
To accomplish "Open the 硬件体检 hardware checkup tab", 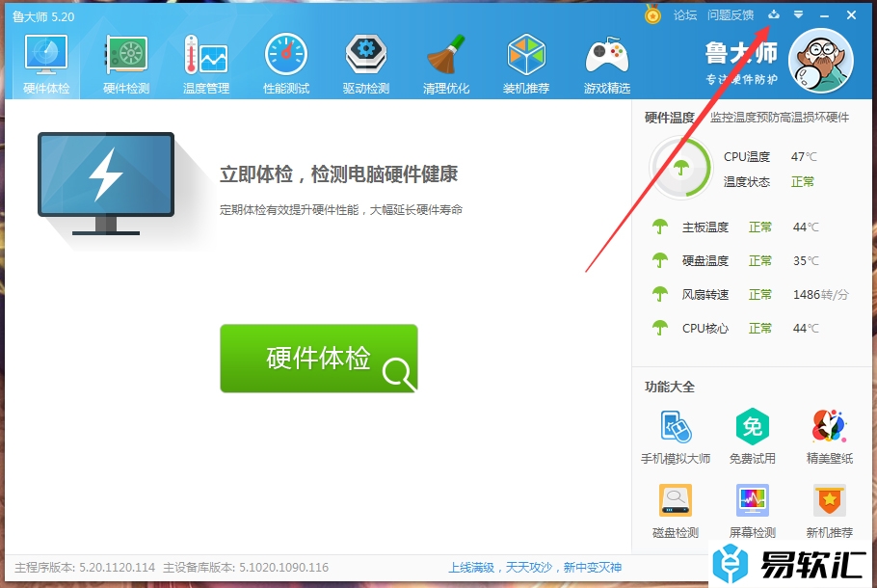I will tap(46, 65).
